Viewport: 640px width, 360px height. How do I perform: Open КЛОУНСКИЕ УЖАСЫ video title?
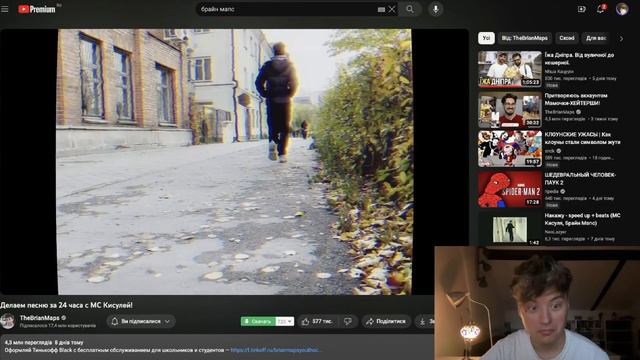click(582, 138)
